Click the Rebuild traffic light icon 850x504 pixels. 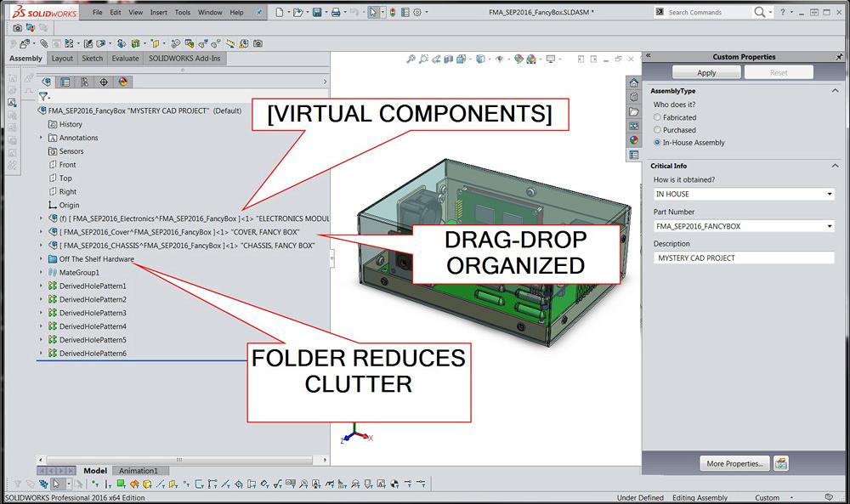pyautogui.click(x=393, y=12)
